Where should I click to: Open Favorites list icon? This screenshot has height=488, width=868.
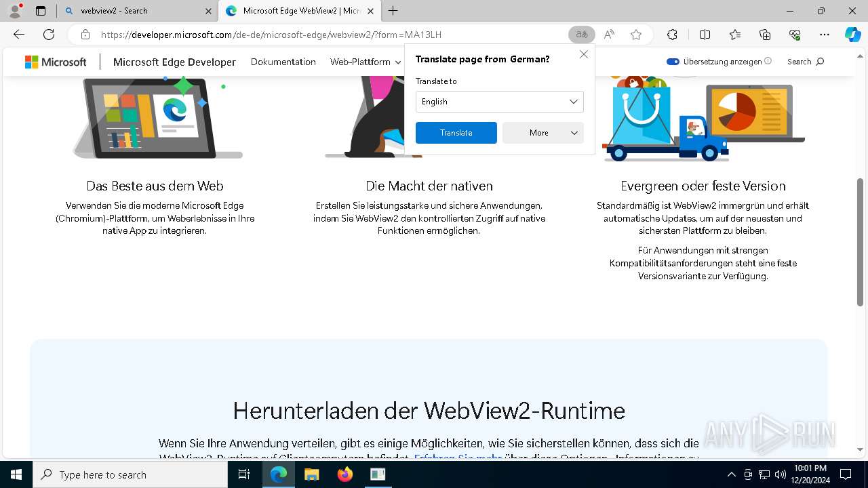tap(735, 35)
